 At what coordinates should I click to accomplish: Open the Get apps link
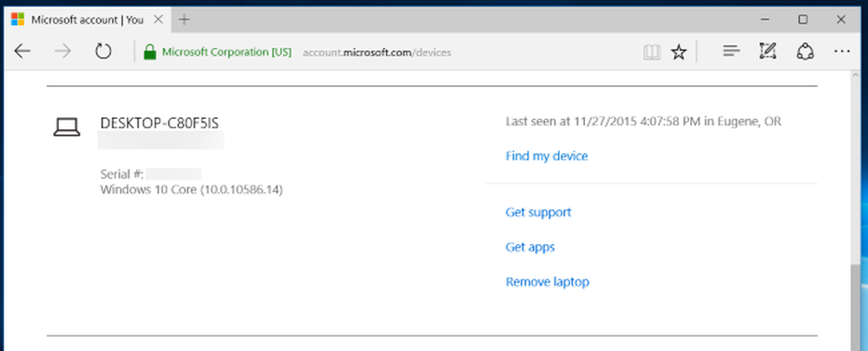click(529, 248)
